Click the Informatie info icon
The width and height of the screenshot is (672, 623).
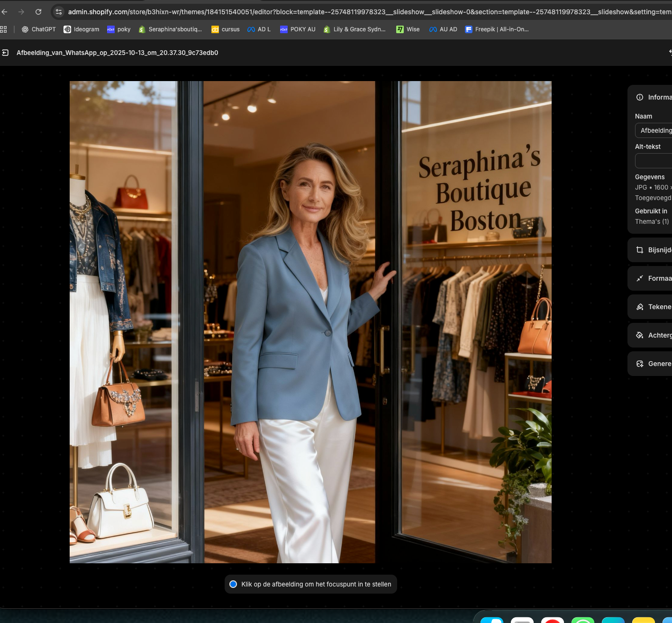tap(640, 97)
